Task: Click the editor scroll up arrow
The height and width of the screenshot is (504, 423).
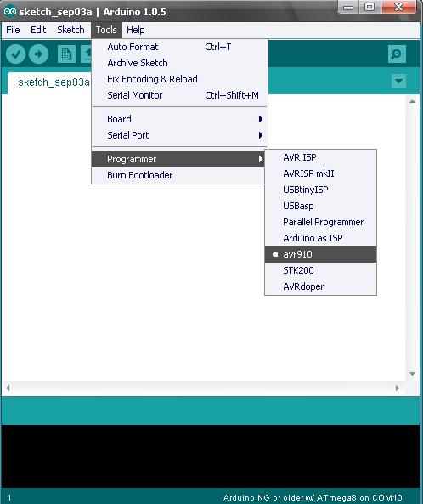Action: coord(413,102)
